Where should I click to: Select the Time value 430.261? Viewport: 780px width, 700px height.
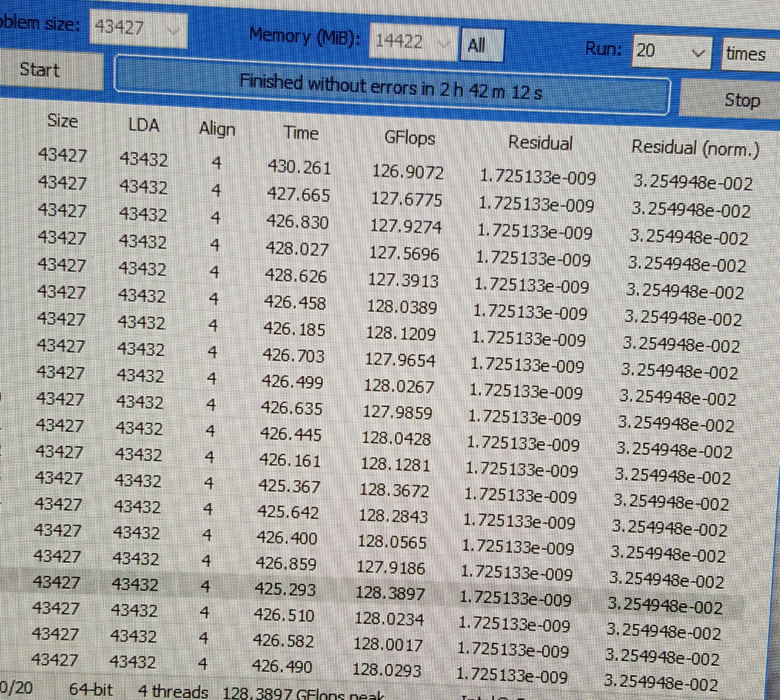pyautogui.click(x=299, y=168)
